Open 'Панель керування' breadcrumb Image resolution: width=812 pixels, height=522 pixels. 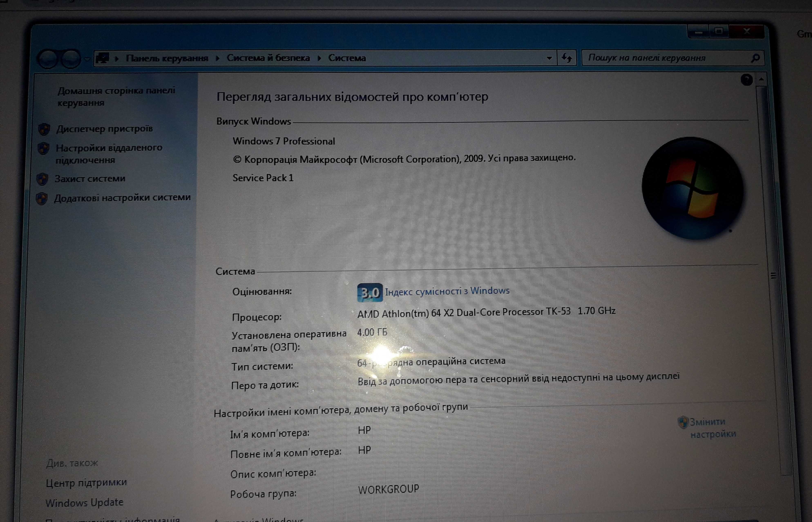(x=167, y=58)
